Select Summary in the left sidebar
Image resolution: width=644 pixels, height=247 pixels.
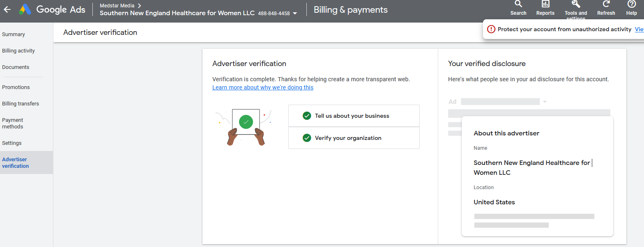(x=14, y=34)
